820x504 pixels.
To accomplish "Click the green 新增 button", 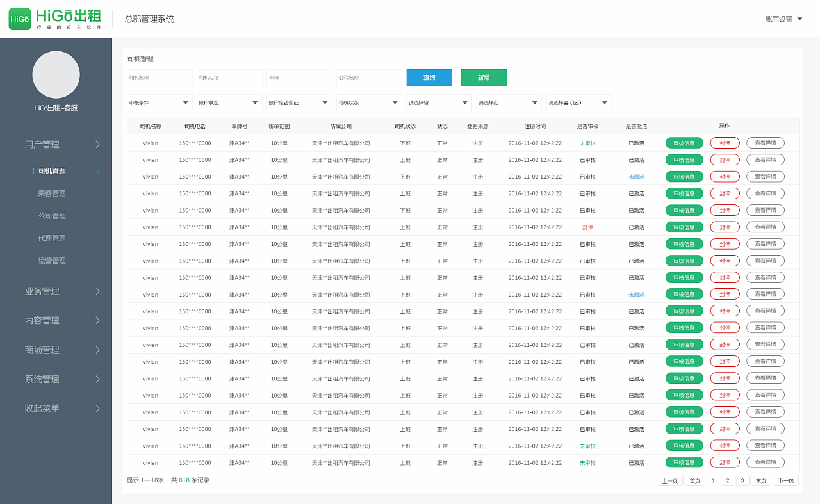I will click(484, 77).
